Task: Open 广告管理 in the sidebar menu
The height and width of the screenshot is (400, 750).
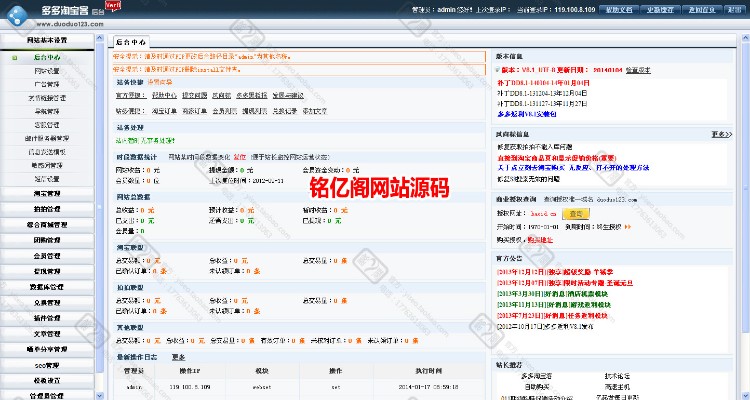Action: (x=47, y=85)
